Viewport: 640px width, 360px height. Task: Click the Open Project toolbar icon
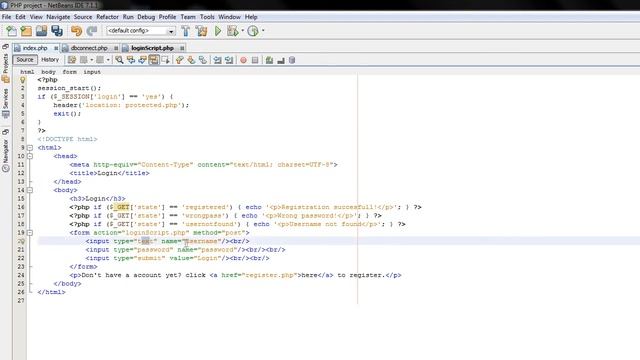[x=42, y=31]
